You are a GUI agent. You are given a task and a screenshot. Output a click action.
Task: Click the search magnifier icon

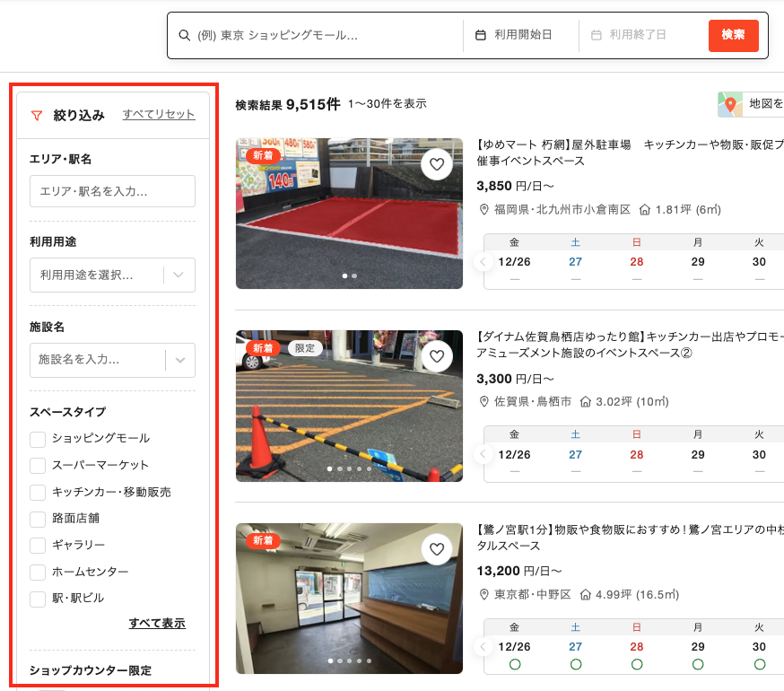coord(185,35)
